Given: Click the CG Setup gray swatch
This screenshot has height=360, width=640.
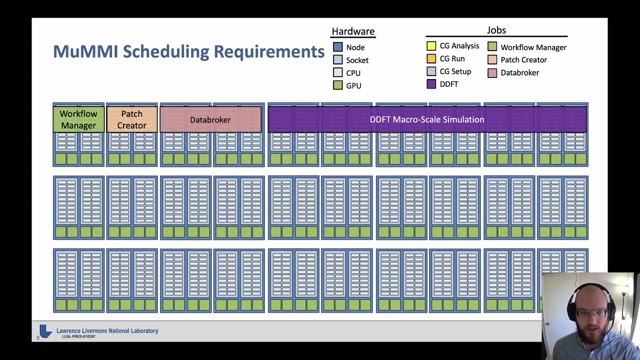Looking at the screenshot, I should click(x=431, y=71).
